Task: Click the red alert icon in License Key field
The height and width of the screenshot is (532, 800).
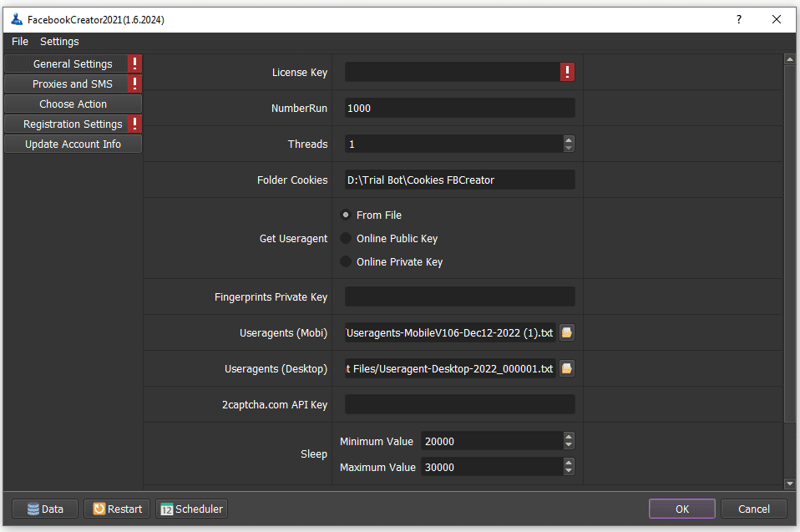Action: tap(567, 72)
